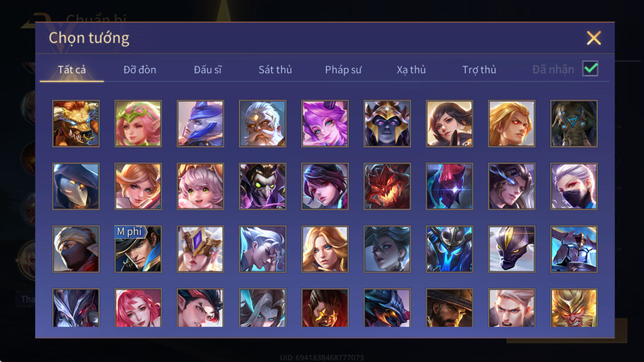644x362 pixels.
Task: Choose the red fire demon hero portrait
Action: pos(387,186)
